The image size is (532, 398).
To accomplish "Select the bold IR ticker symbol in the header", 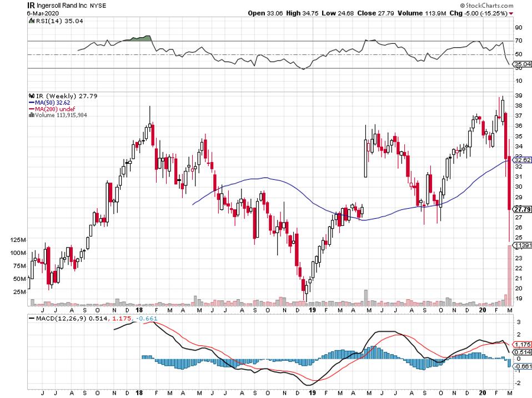I will click(x=31, y=6).
